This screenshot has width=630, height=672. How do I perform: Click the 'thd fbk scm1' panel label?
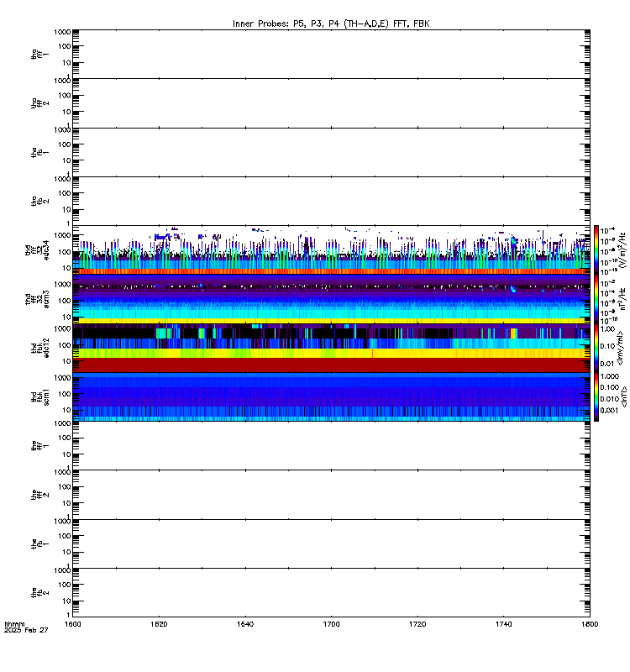click(39, 396)
